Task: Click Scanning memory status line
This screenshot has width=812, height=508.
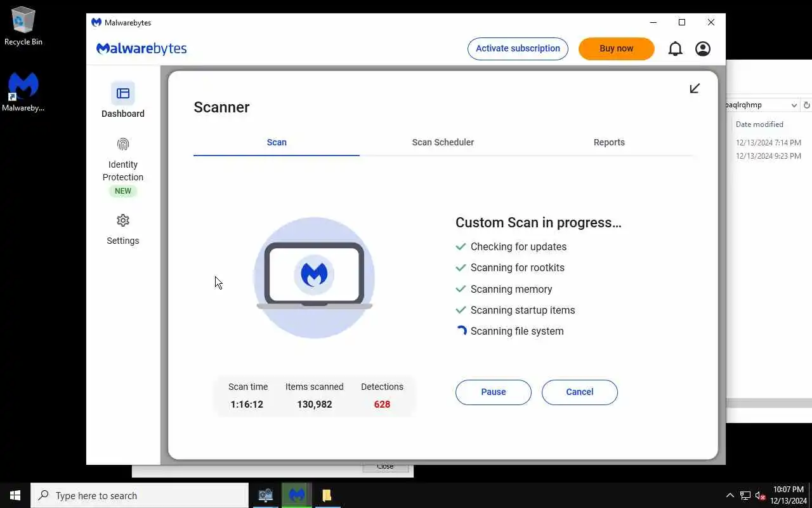Action: pyautogui.click(x=504, y=289)
